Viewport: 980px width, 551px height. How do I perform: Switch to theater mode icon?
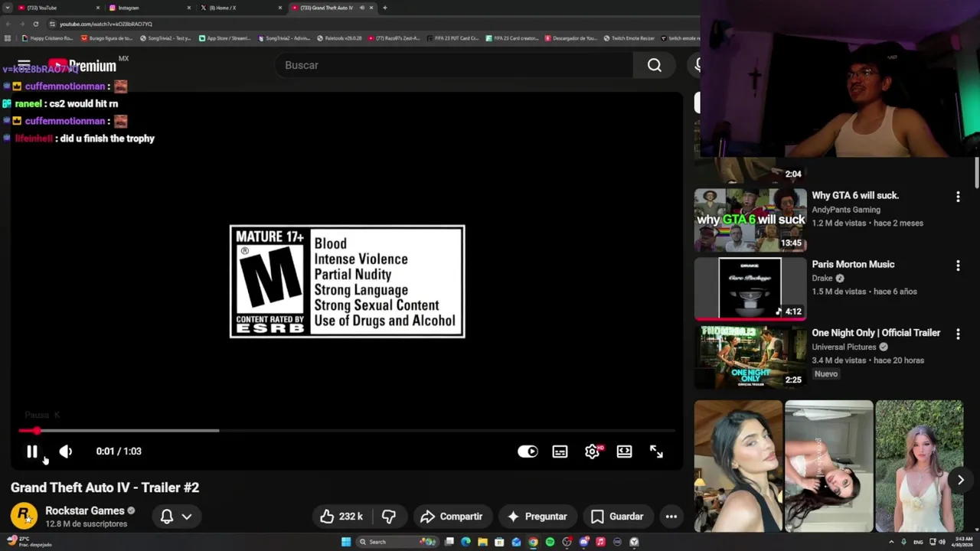[x=625, y=452]
